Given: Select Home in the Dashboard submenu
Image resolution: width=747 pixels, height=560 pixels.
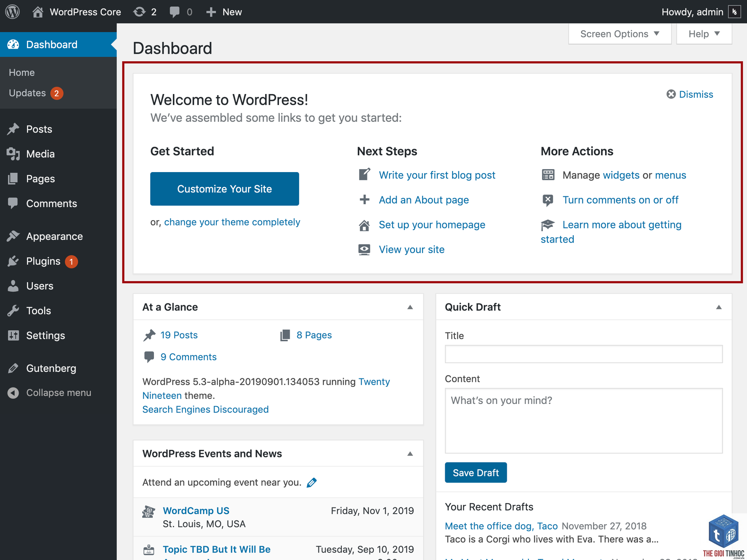Looking at the screenshot, I should tap(22, 72).
